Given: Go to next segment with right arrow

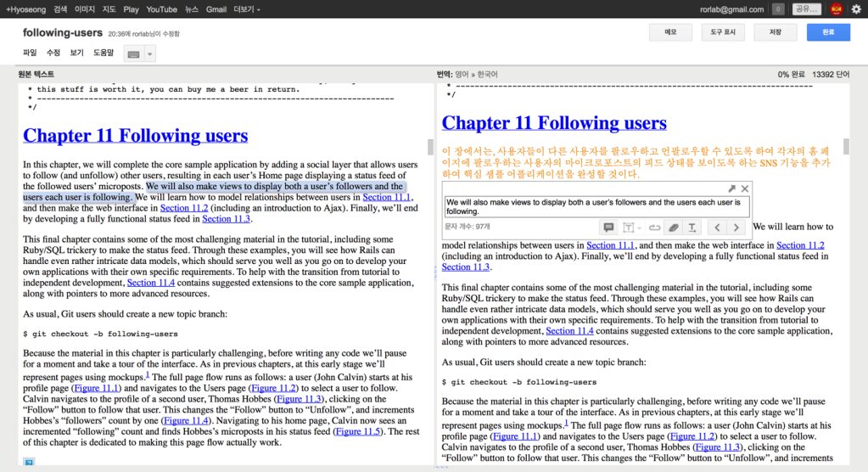Looking at the screenshot, I should [x=736, y=228].
